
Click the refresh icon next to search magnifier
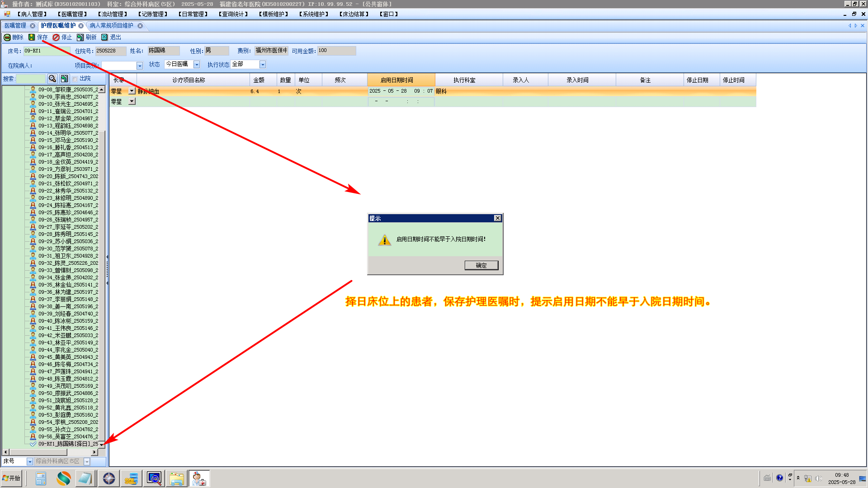pos(64,79)
